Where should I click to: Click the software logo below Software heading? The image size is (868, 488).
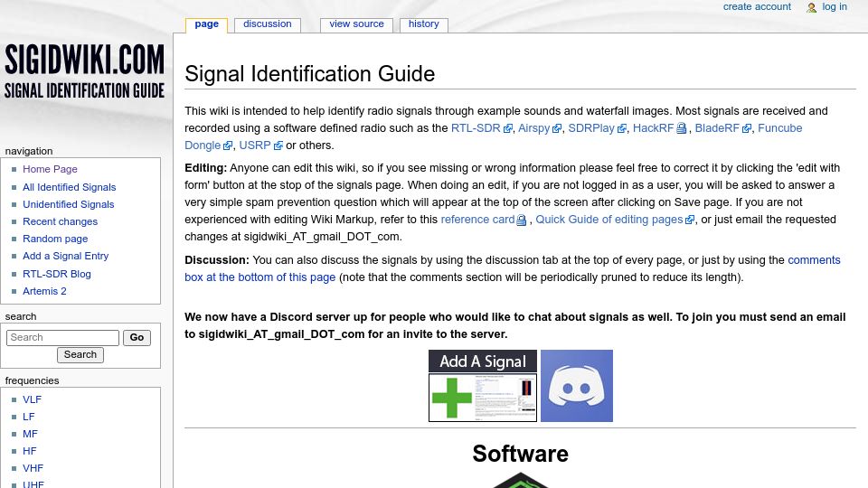[x=521, y=480]
